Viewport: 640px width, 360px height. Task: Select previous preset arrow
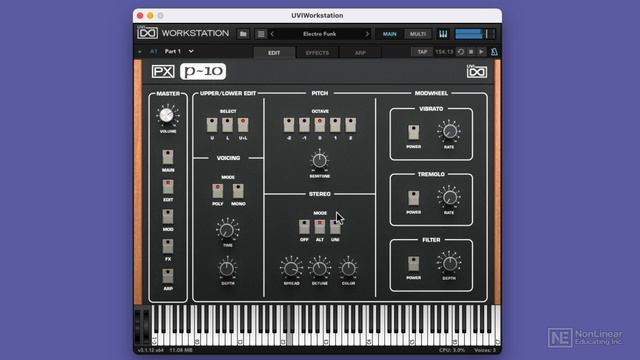click(x=272, y=34)
